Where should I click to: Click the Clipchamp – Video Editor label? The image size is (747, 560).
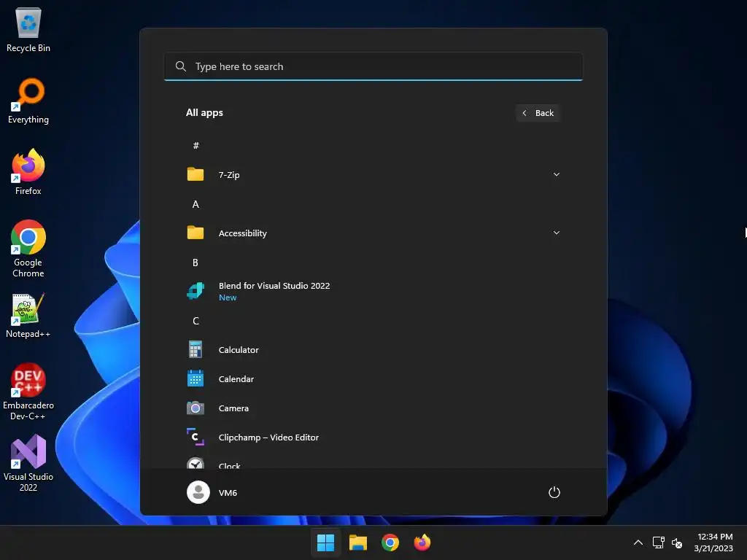(x=268, y=437)
